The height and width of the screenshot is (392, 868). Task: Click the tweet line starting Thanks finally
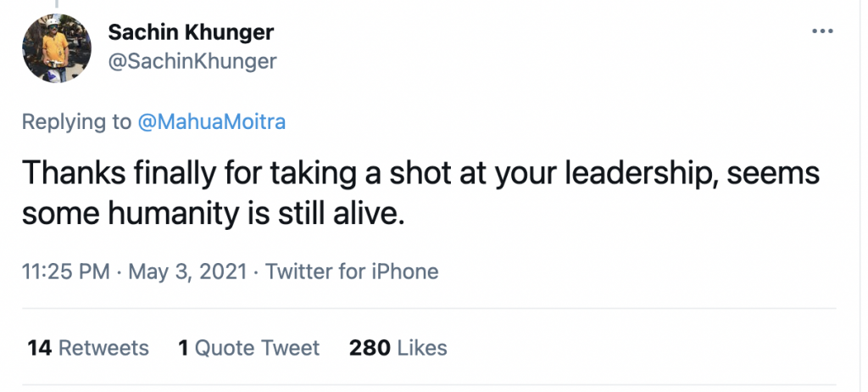tap(420, 174)
